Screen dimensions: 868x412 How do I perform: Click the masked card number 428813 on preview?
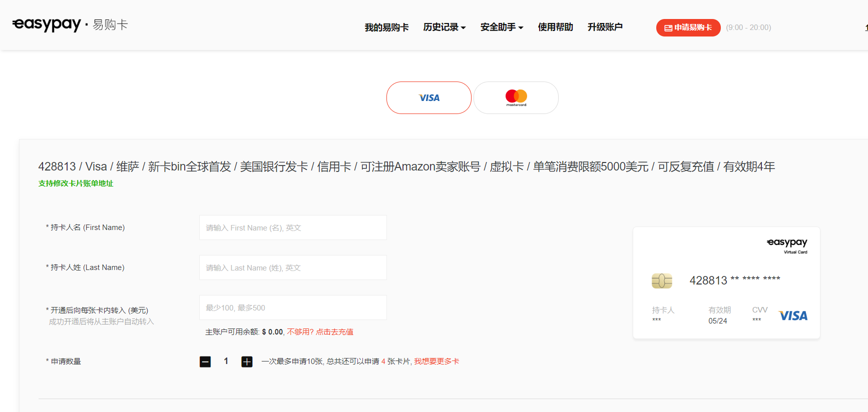point(734,280)
